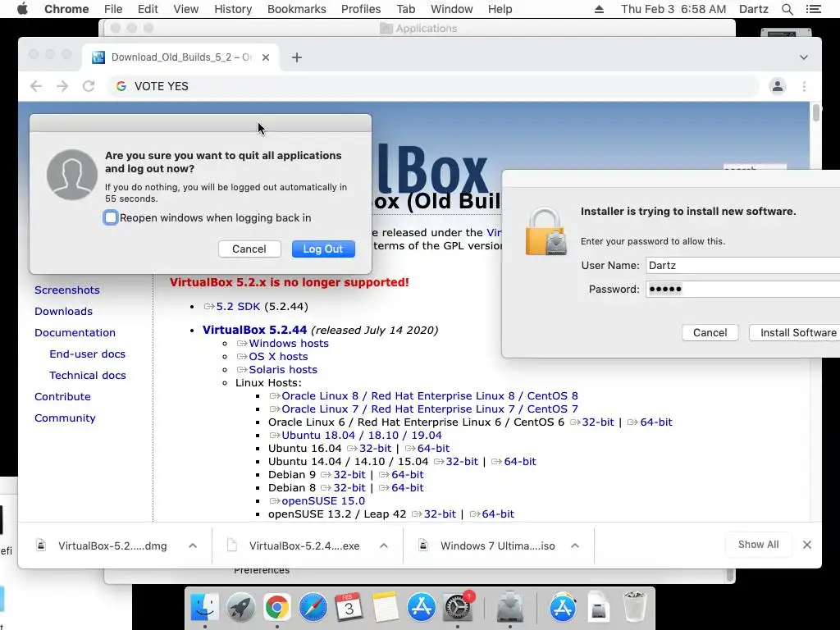Open Spotlight search magnifier in menu bar
The image size is (840, 630).
pos(787,9)
